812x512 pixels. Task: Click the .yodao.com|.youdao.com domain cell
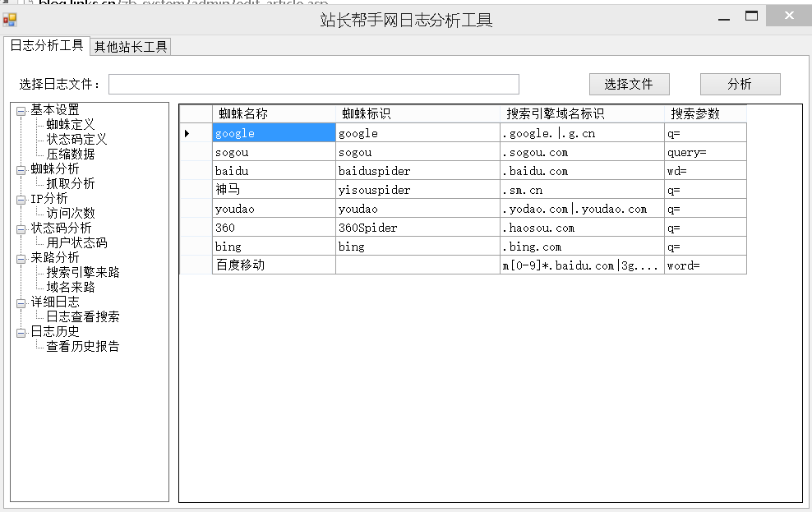pos(582,209)
